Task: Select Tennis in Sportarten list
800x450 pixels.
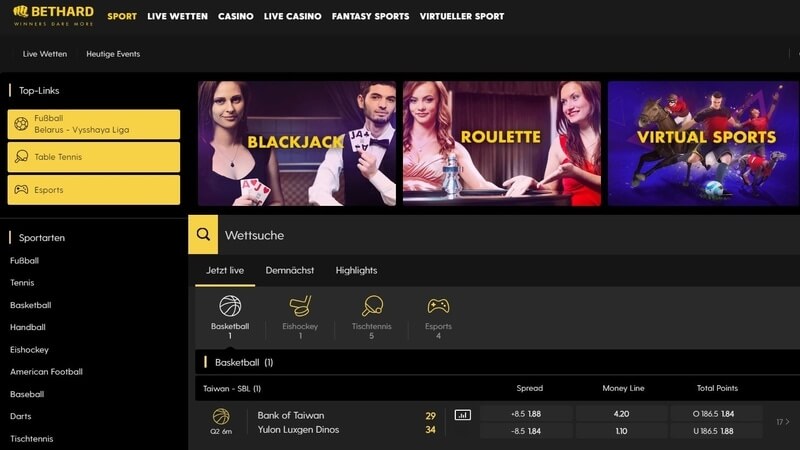Action: [22, 283]
